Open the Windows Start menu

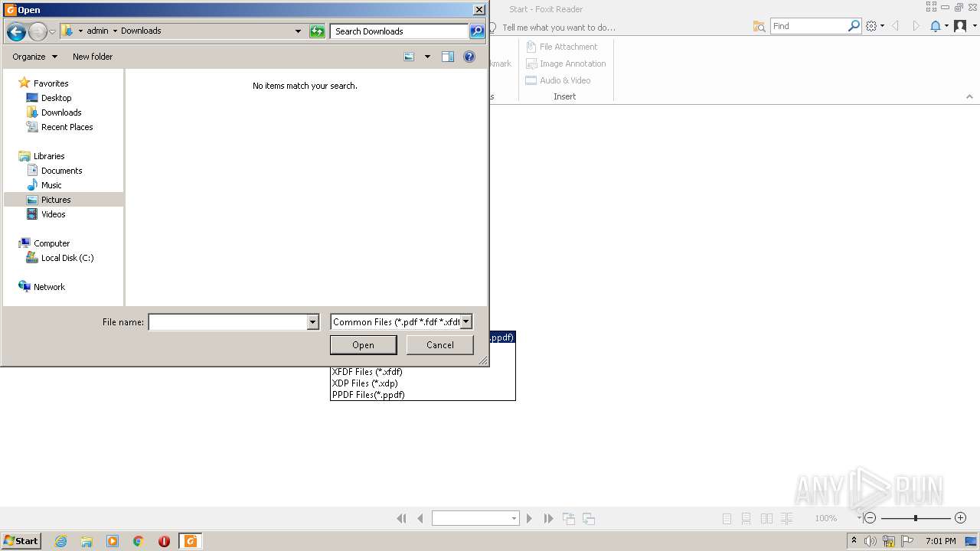tap(21, 541)
